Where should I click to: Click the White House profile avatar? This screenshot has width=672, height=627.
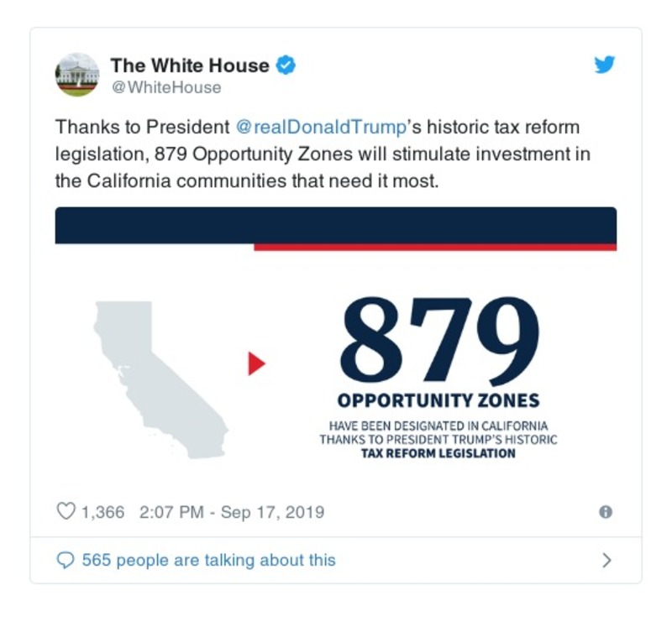[77, 75]
